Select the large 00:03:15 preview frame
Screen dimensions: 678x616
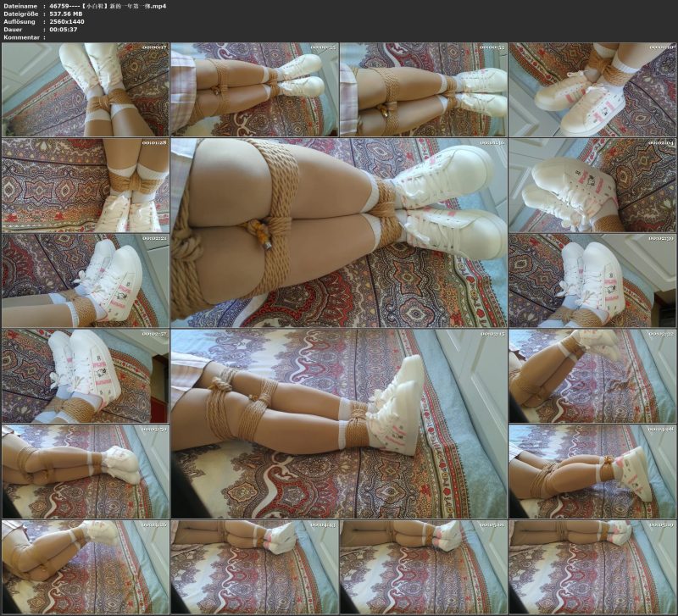[338, 424]
